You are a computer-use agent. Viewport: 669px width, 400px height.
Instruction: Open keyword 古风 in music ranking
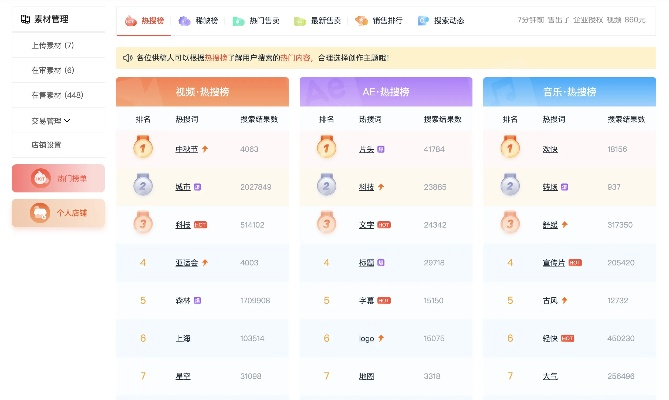[550, 300]
